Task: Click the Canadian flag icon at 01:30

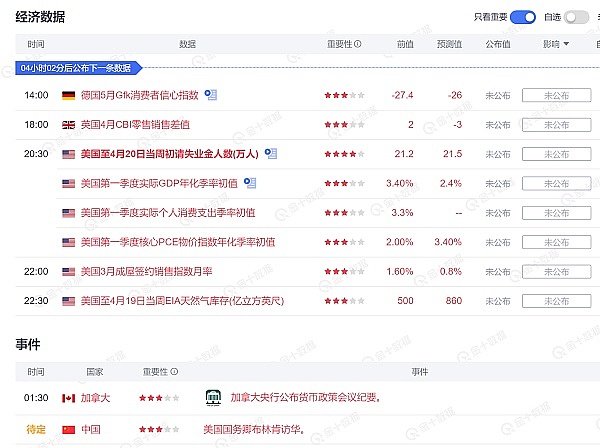Action: [x=68, y=398]
